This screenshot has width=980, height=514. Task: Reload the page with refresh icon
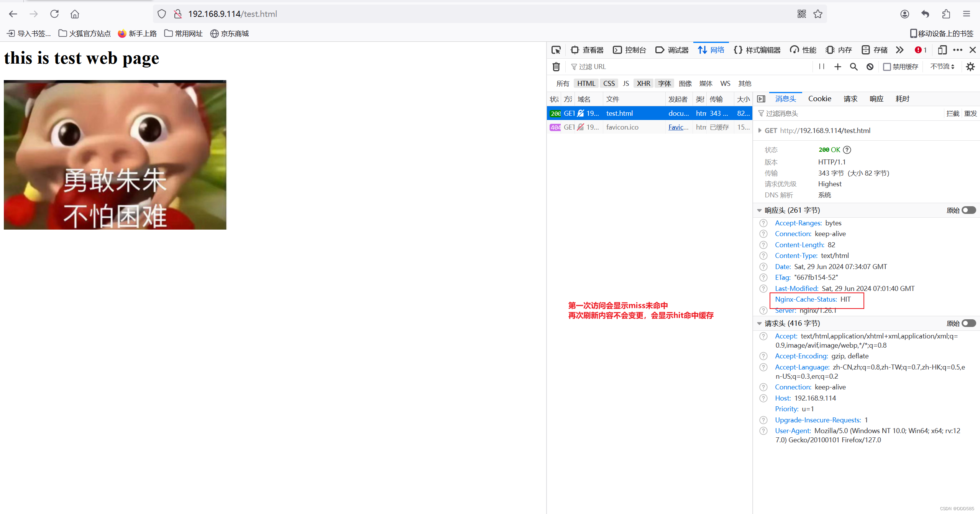(54, 14)
